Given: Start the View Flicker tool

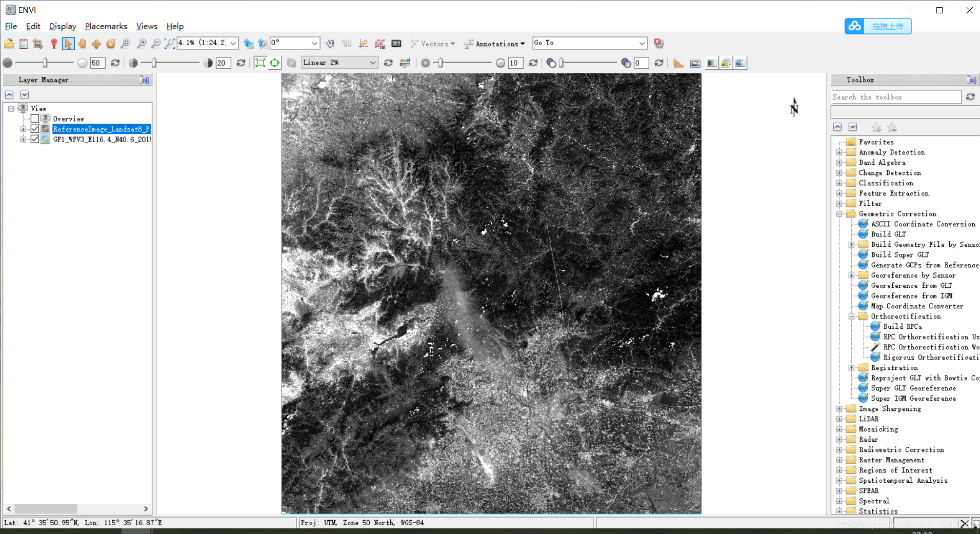Looking at the screenshot, I should [x=726, y=63].
